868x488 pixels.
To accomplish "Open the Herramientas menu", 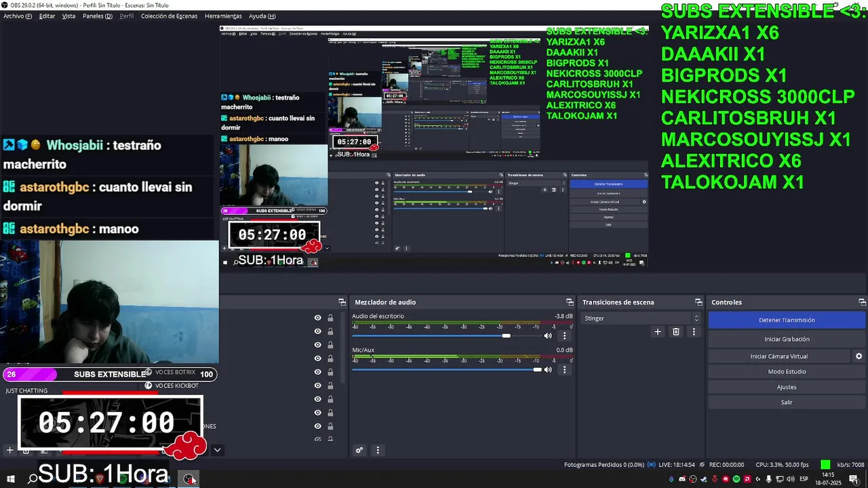I will tap(223, 16).
